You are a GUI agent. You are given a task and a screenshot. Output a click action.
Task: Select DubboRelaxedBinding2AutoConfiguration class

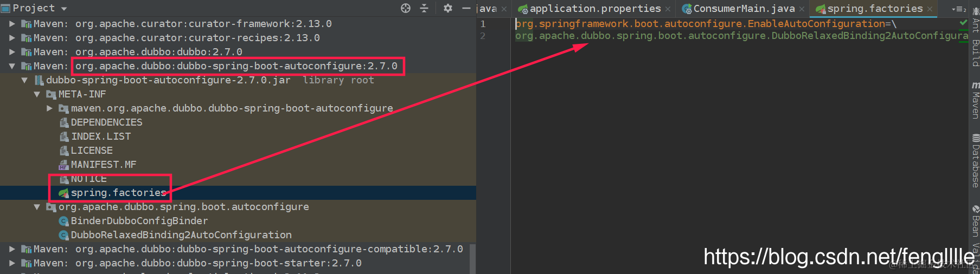pos(181,235)
